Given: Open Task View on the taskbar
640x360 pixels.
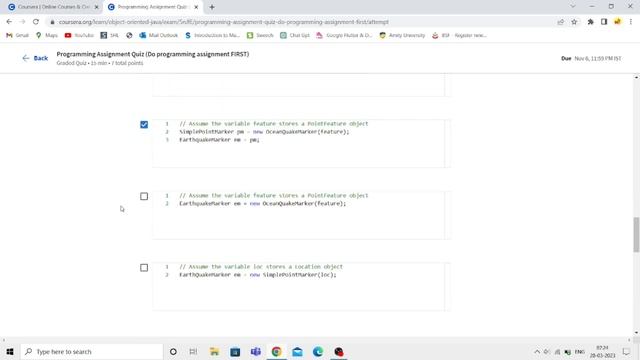Looking at the screenshot, I should 193,351.
